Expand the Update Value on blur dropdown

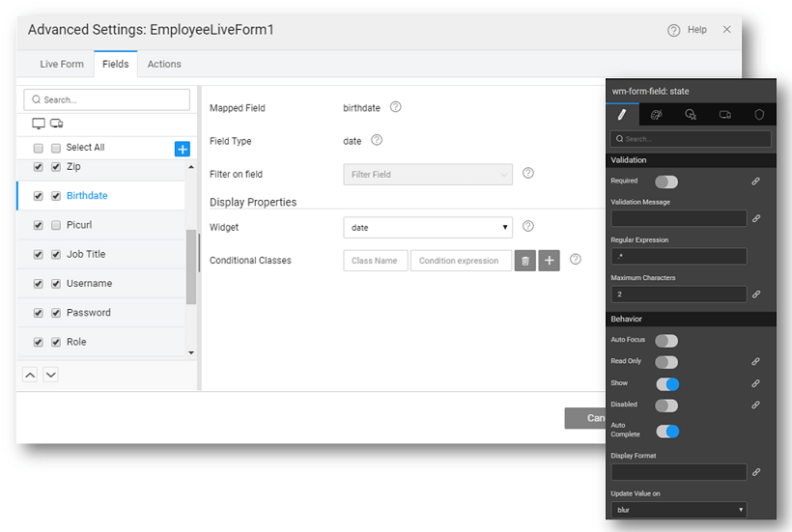678,510
